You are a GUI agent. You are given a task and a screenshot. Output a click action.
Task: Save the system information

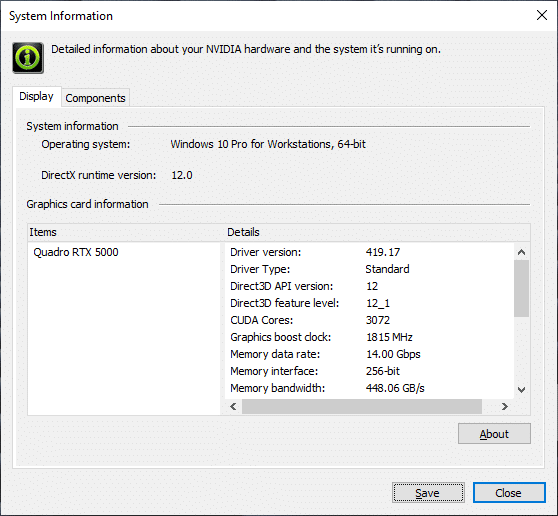coord(428,493)
